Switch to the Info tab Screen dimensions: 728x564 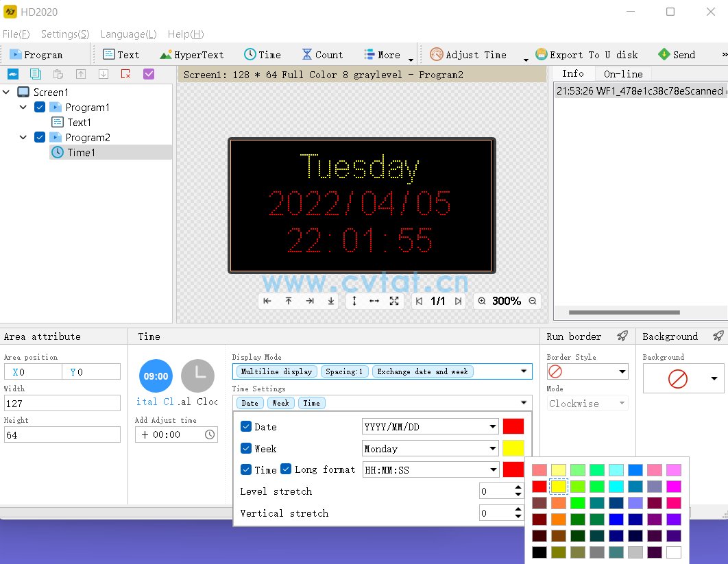572,73
